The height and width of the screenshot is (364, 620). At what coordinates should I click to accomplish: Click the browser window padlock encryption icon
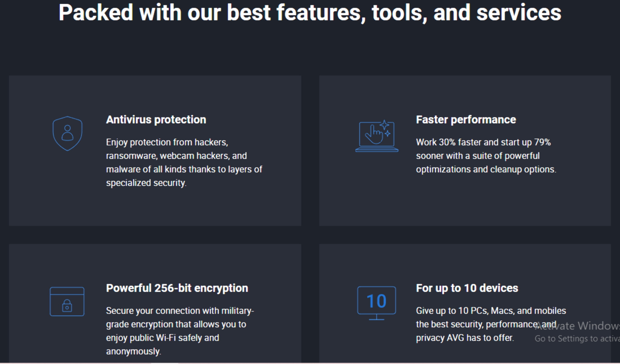click(x=67, y=302)
